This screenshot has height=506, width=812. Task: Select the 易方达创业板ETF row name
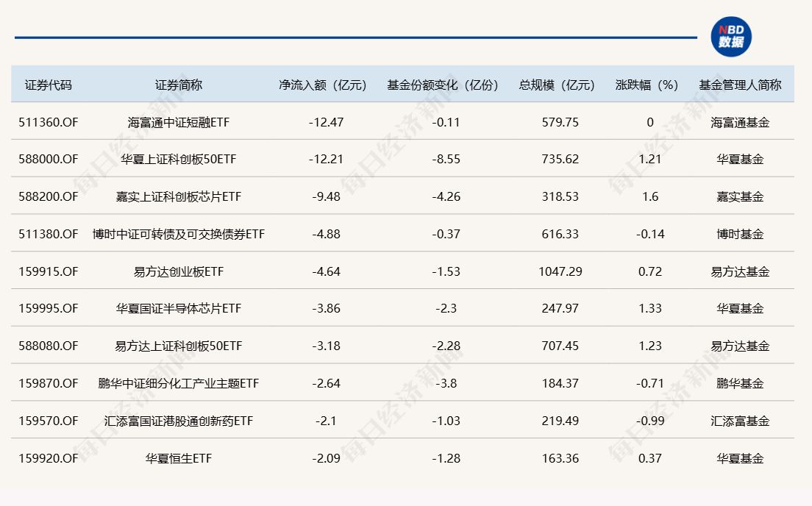(179, 271)
